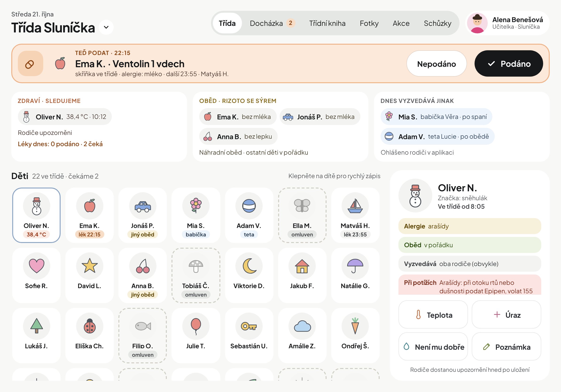Screen dimensions: 561x392
Task: Select Ella M. butterfly card
Action: click(302, 215)
